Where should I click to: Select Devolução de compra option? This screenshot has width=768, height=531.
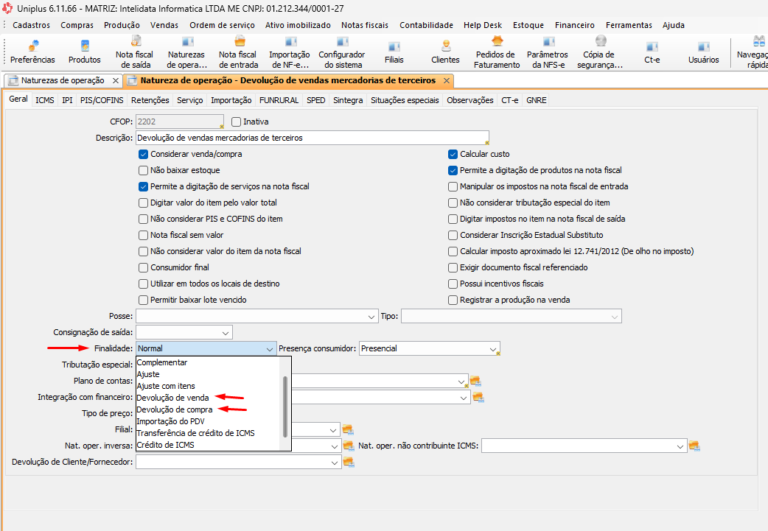(174, 410)
